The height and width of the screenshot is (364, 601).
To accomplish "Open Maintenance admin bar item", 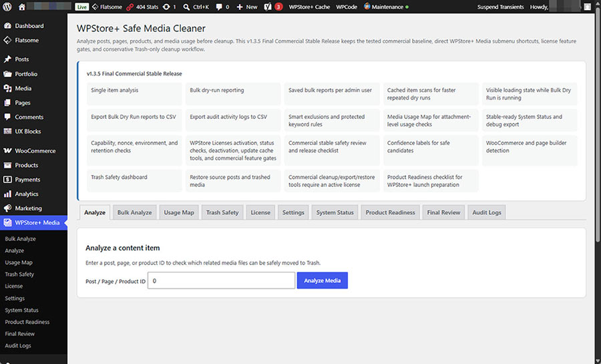I will (386, 7).
